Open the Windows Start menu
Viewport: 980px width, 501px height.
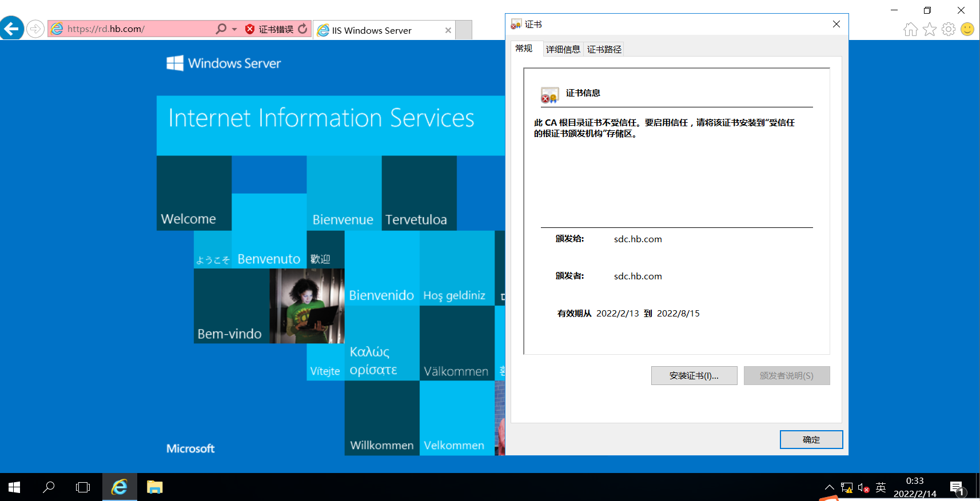pos(14,487)
